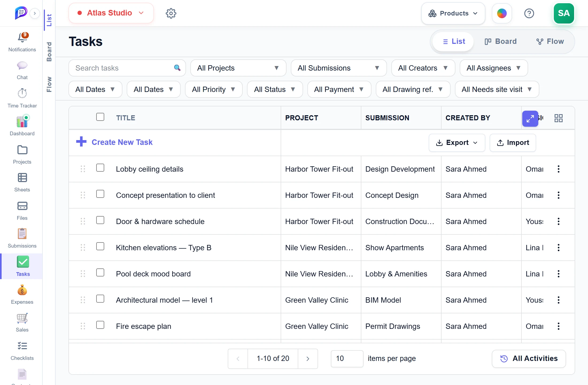Open the All Projects filter
588x385 pixels.
coord(238,68)
